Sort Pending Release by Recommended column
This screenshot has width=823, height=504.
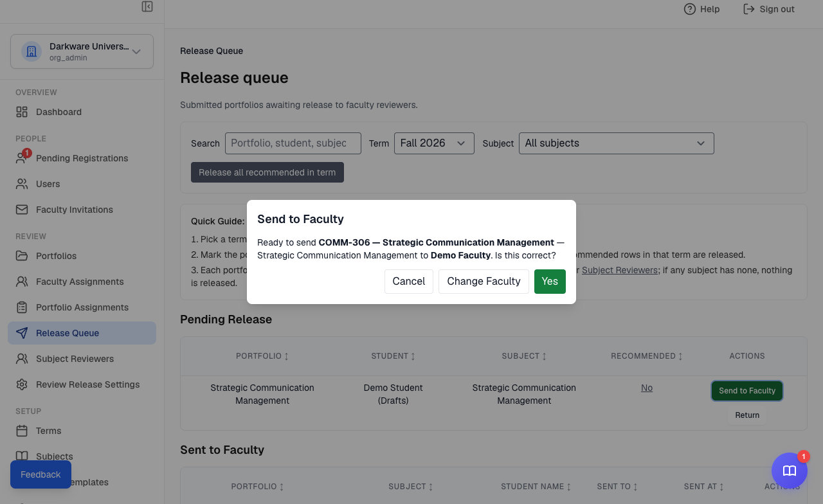647,356
